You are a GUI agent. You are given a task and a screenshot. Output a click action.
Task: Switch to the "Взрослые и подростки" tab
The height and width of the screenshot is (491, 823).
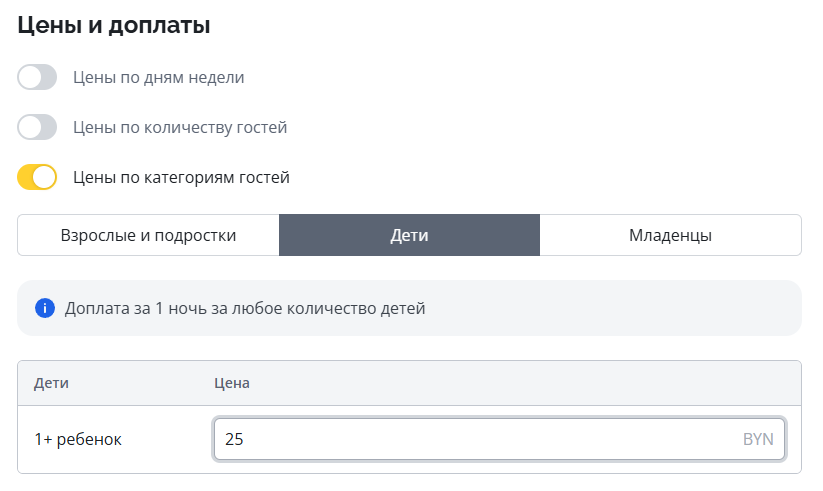(148, 236)
